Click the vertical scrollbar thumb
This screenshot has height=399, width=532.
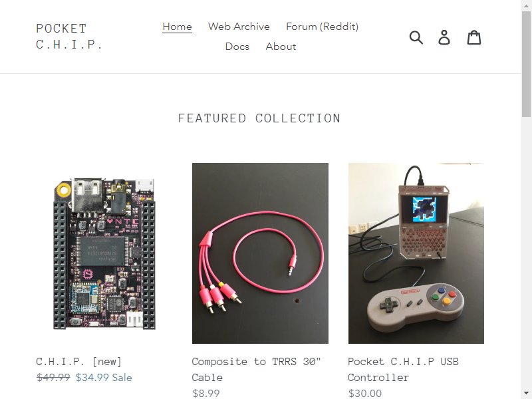[527, 64]
